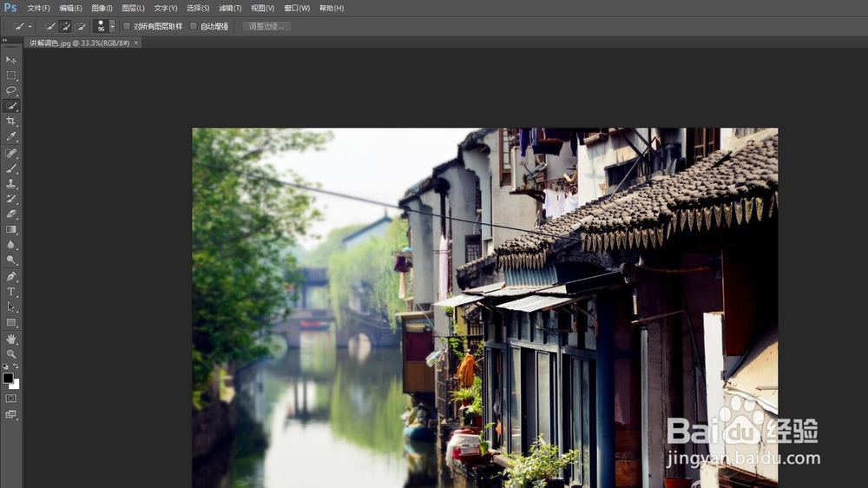This screenshot has width=868, height=488.
Task: Select the Rectangular Marquee tool
Action: point(11,75)
